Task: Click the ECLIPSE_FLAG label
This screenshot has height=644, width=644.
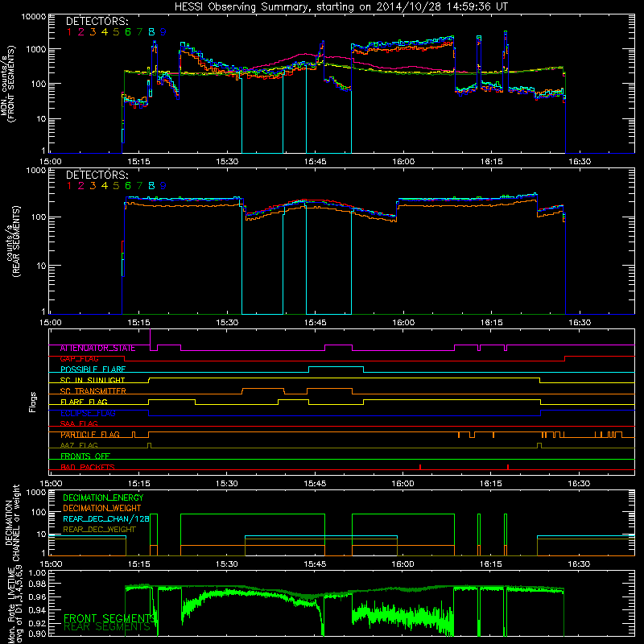Action: (88, 413)
